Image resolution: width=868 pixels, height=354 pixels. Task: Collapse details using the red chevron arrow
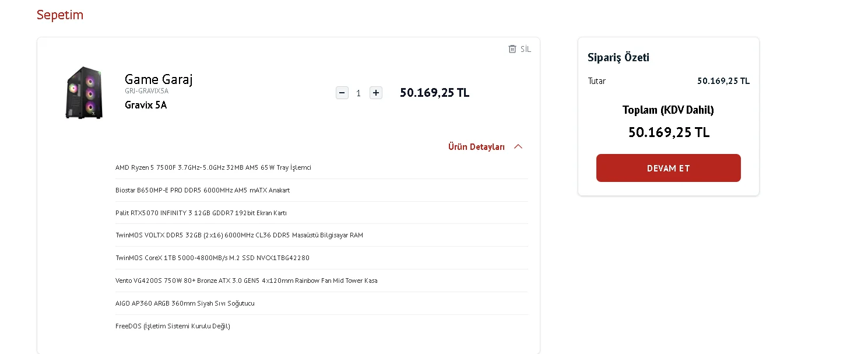(x=518, y=147)
